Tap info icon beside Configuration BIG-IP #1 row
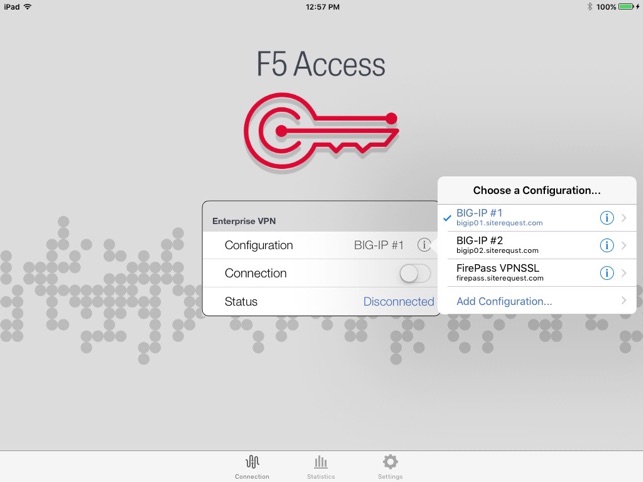 [x=424, y=245]
